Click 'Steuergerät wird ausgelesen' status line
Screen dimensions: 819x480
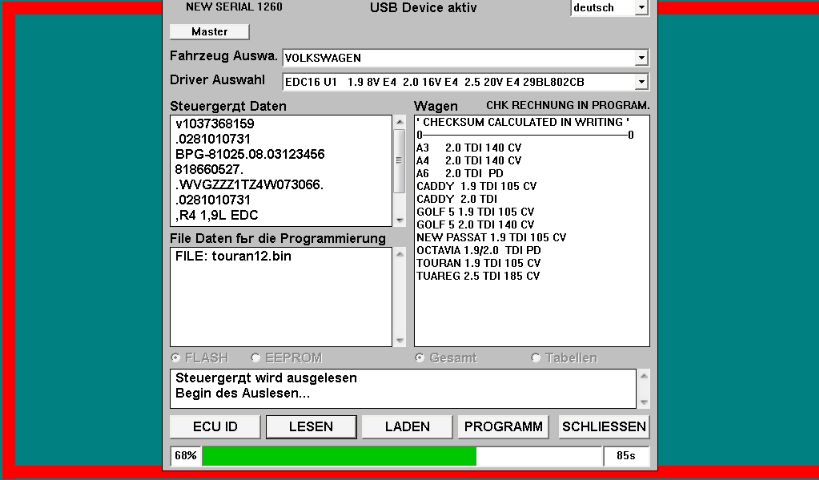point(266,378)
